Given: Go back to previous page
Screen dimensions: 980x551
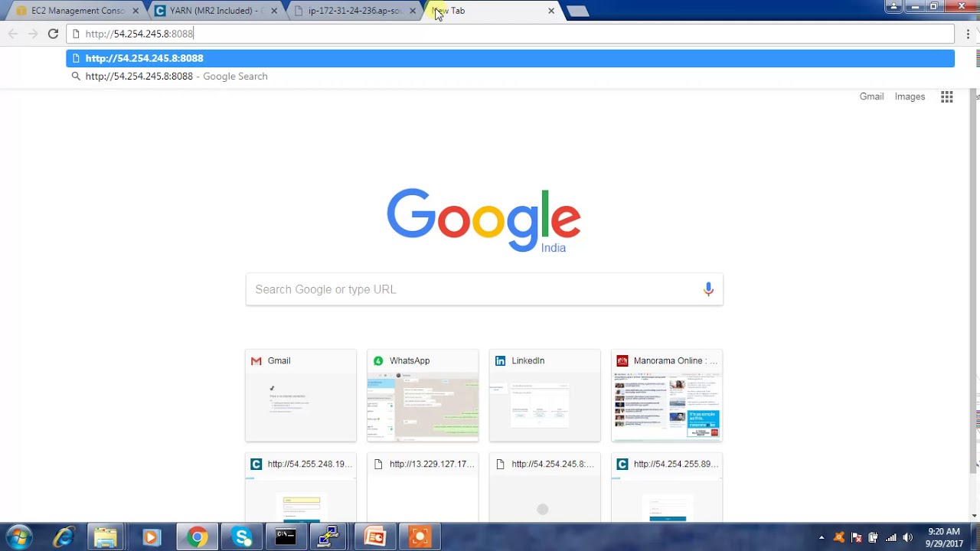Looking at the screenshot, I should tap(12, 34).
